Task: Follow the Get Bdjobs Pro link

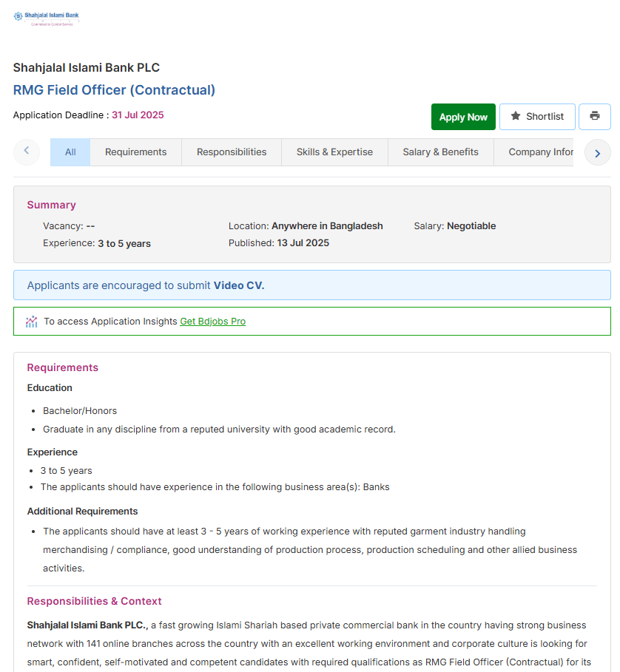Action: (212, 322)
